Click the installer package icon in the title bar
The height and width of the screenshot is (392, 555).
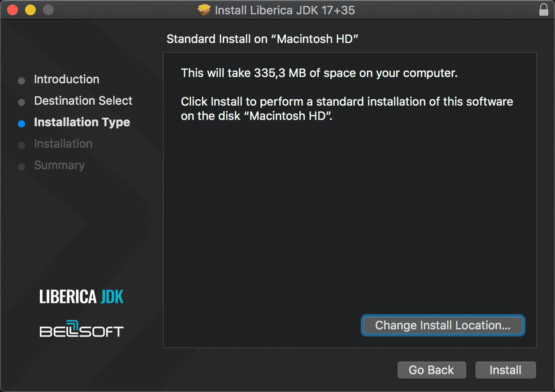[x=204, y=9]
